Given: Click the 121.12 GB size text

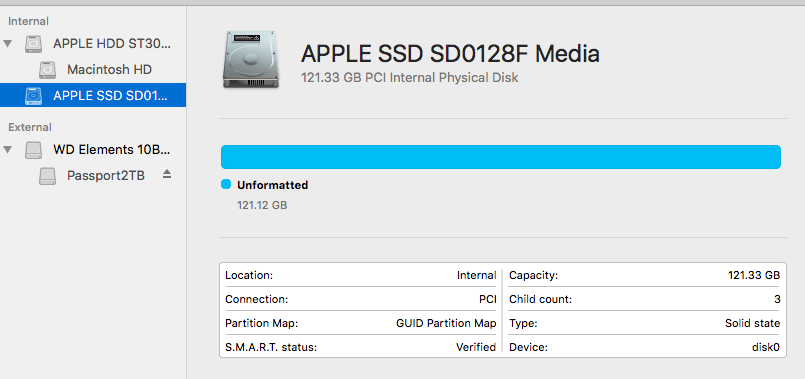Looking at the screenshot, I should (x=262, y=205).
